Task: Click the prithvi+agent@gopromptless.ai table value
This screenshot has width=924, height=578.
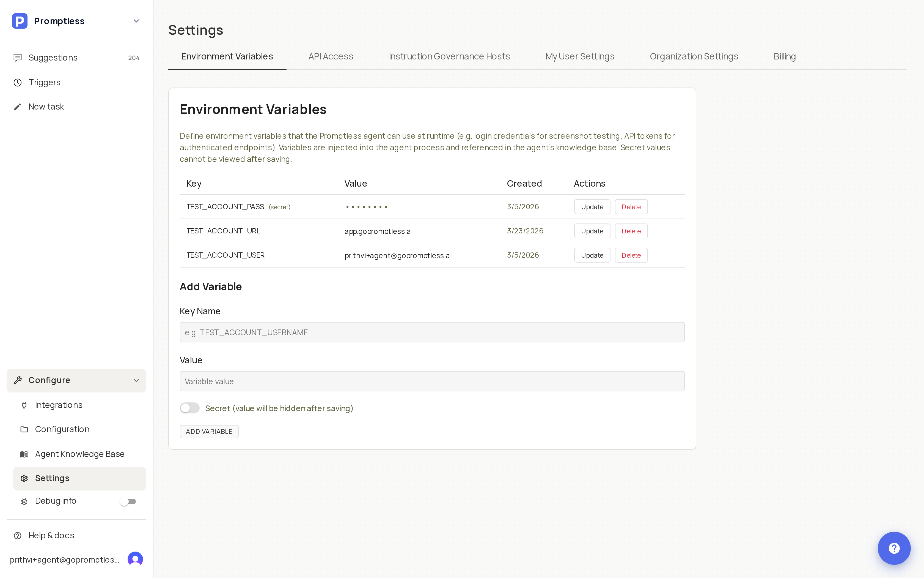Action: click(x=398, y=256)
